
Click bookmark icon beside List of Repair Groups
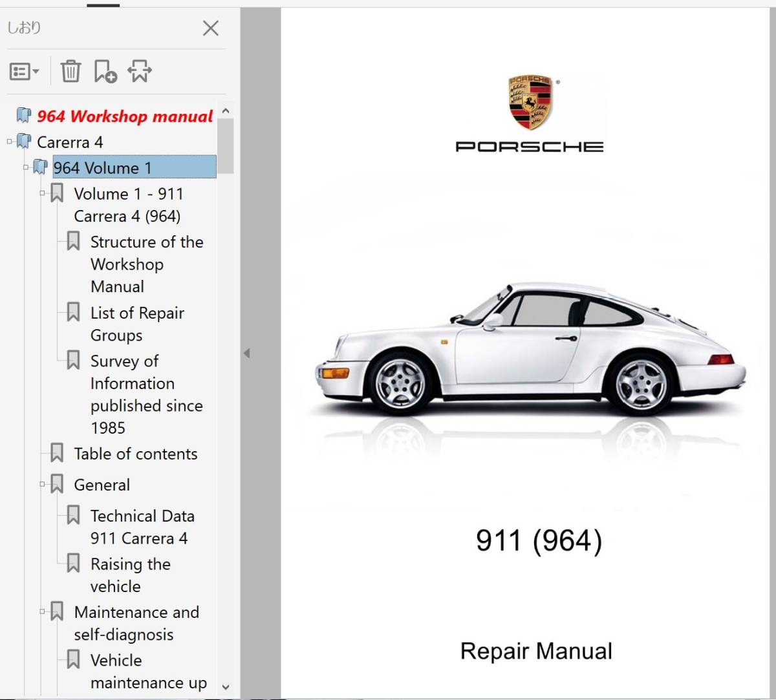point(73,312)
